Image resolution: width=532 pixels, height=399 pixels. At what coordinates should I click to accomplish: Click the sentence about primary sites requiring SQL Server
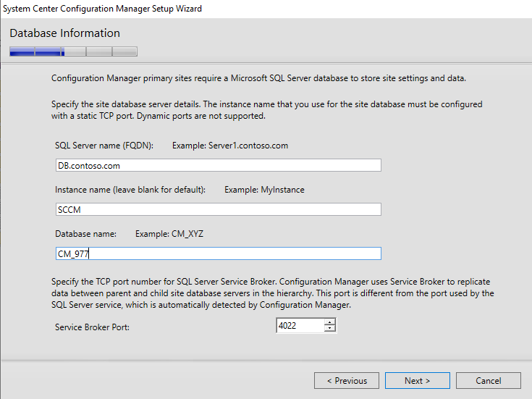[x=258, y=78]
